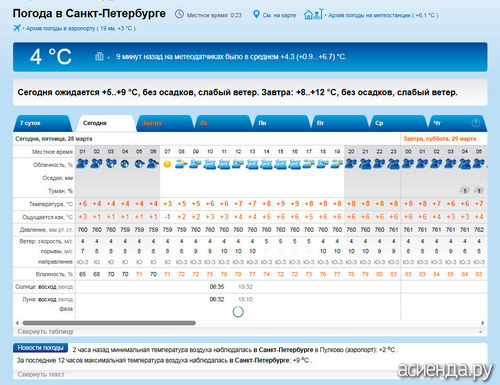Click the horizontal table scrollbar thumb
Viewport: 500px width, 385px height.
pos(109,323)
